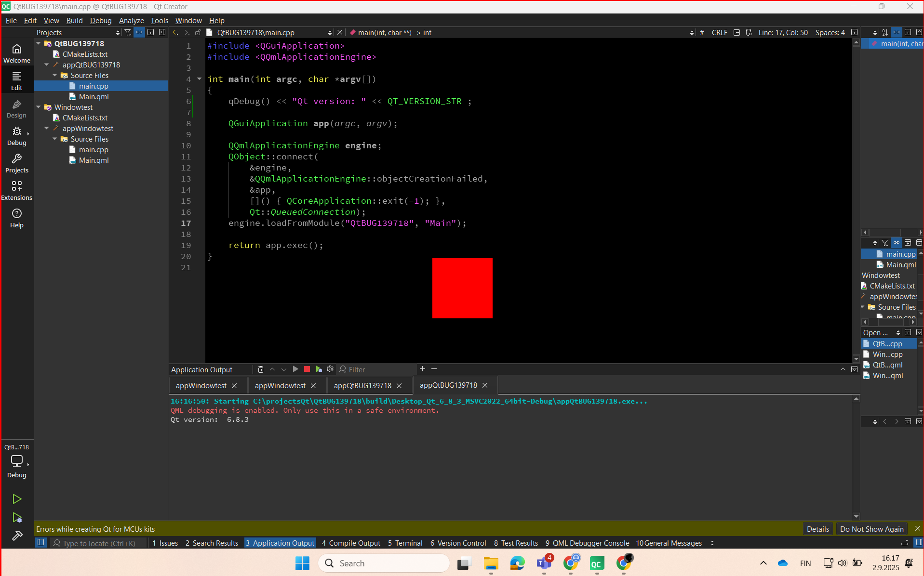924x576 pixels.
Task: Click the Type to locate field
Action: click(99, 543)
